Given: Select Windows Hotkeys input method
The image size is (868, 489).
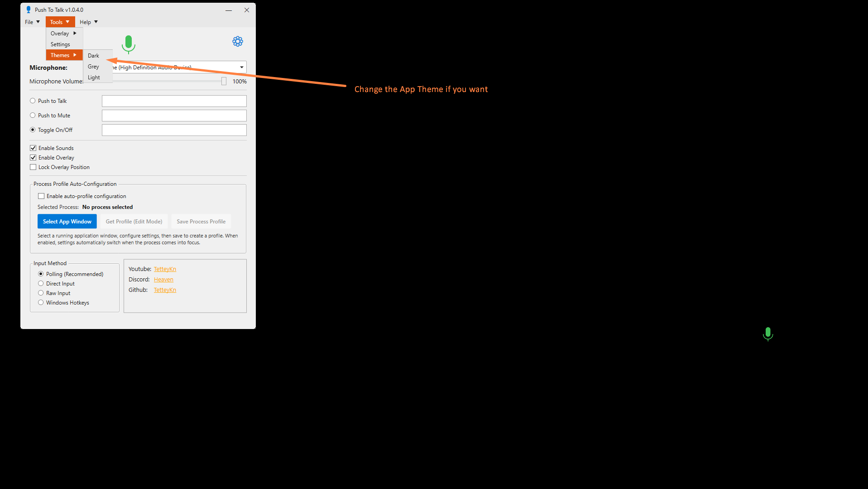Looking at the screenshot, I should tap(41, 302).
